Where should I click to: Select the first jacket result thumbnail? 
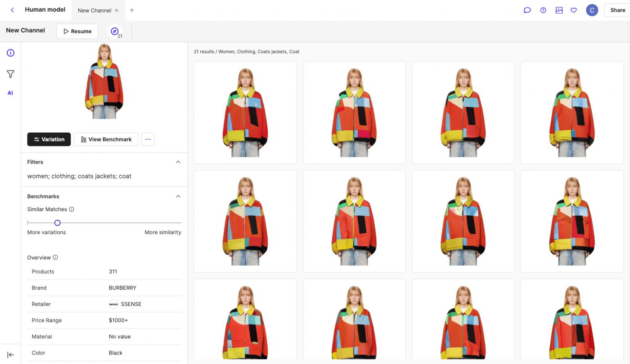point(245,112)
